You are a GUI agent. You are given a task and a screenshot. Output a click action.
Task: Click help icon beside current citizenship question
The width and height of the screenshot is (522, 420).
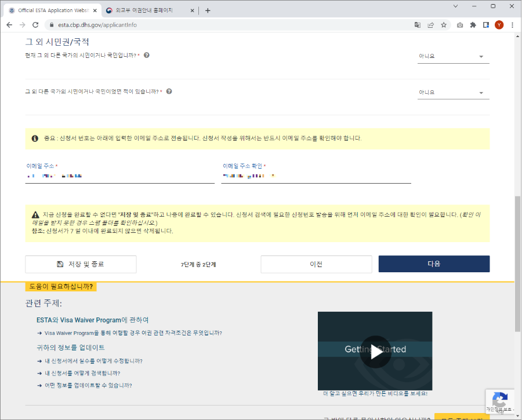147,55
